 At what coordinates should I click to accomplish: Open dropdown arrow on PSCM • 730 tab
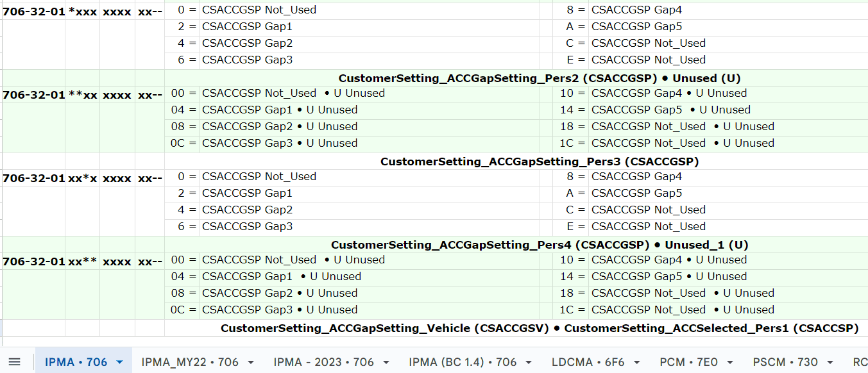(830, 362)
